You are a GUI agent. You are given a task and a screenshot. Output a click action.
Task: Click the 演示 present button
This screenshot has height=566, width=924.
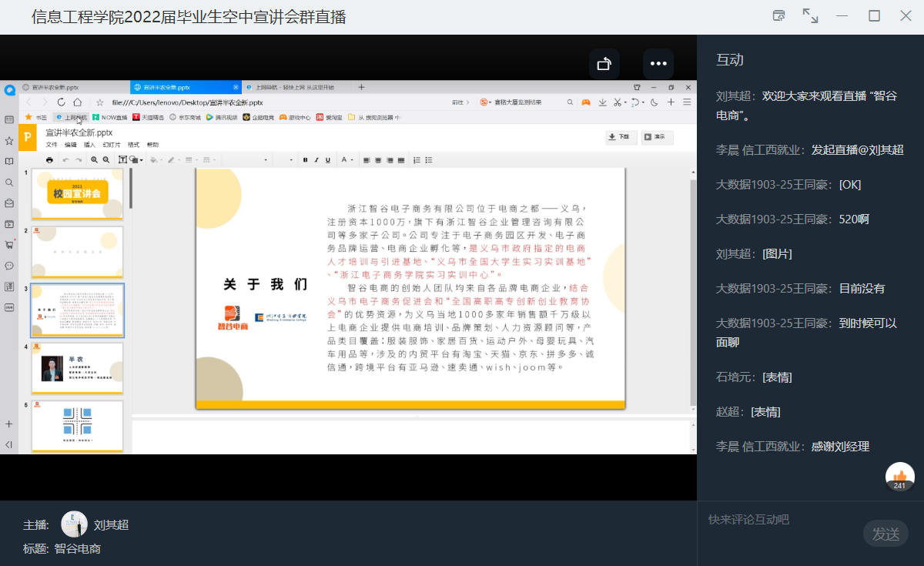[657, 137]
